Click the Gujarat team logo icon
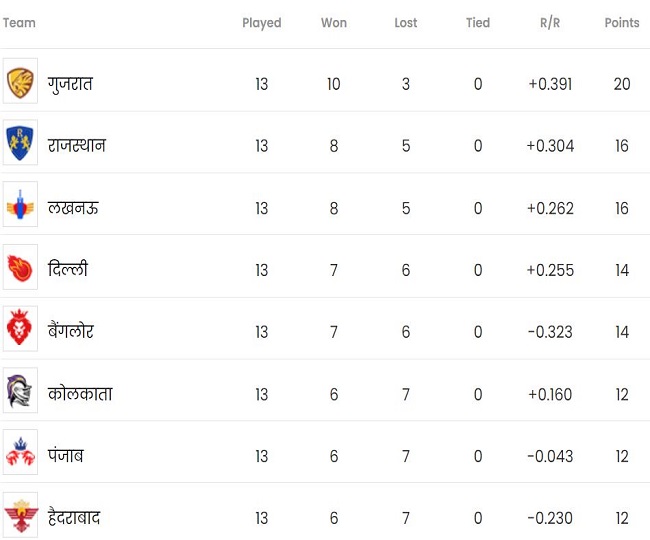650x540 pixels. click(x=20, y=83)
